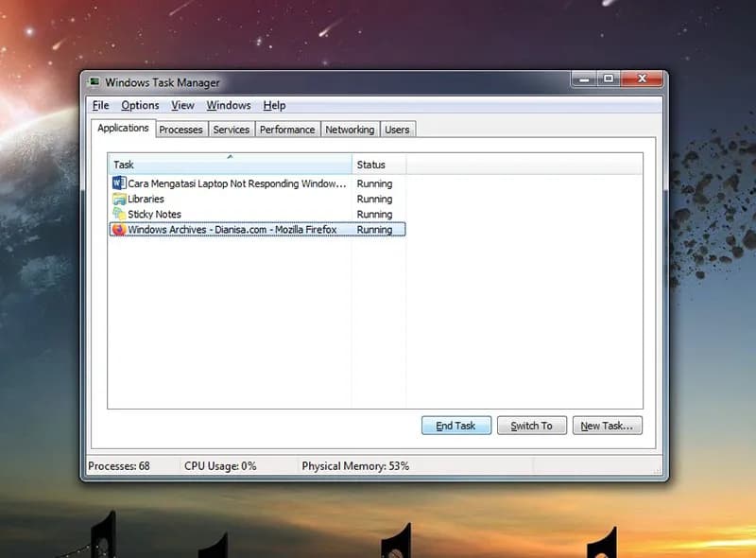Select the Networking tab
The width and height of the screenshot is (756, 558).
(x=350, y=130)
